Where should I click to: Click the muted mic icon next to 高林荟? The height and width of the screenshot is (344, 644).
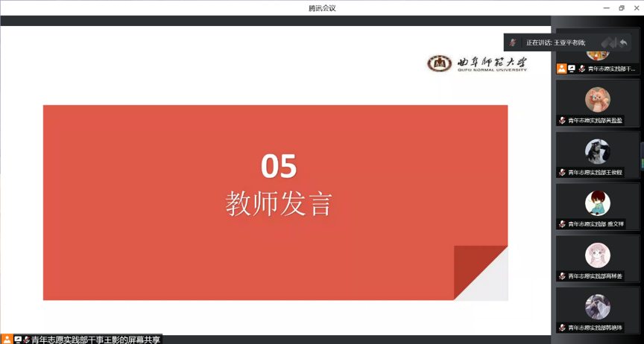563,276
